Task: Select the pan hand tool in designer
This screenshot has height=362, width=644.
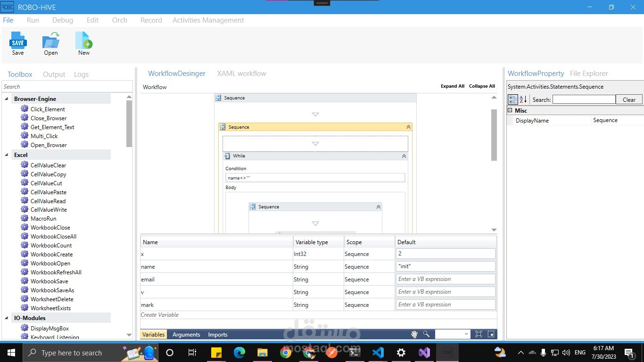Action: (x=414, y=334)
